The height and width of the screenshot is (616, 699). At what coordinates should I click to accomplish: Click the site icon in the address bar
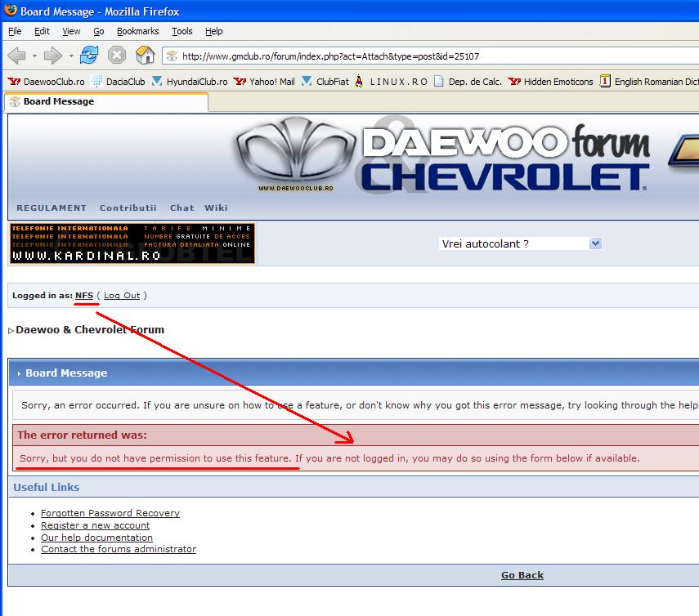pyautogui.click(x=172, y=56)
